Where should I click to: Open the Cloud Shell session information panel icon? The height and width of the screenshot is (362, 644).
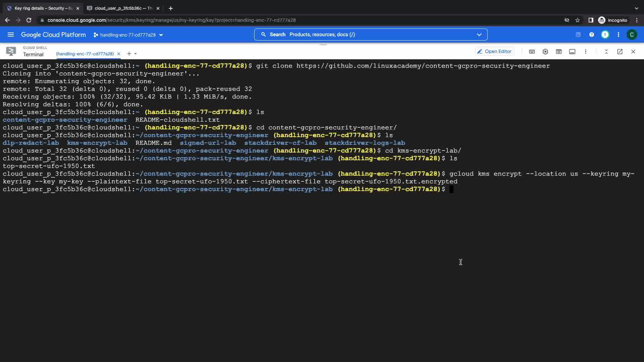click(572, 52)
